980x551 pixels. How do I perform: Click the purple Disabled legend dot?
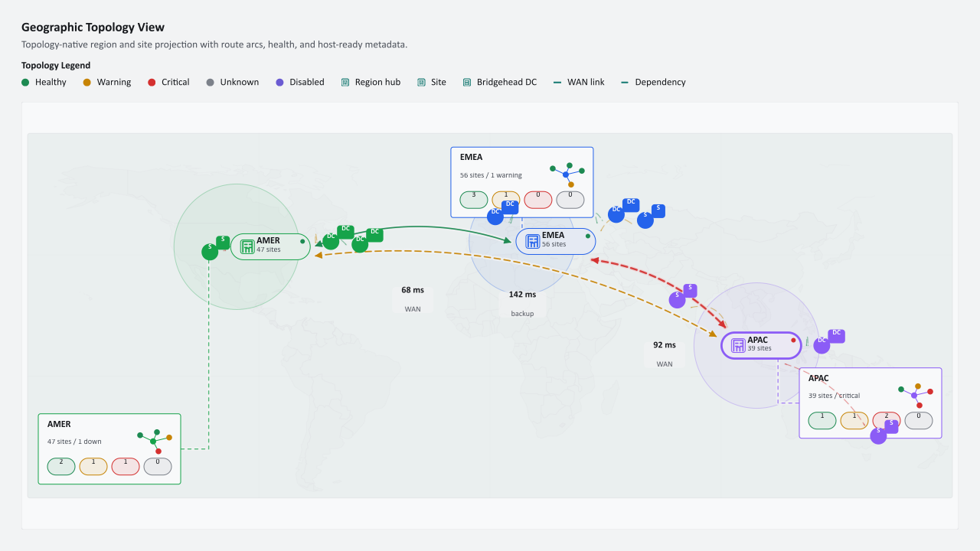tap(279, 82)
